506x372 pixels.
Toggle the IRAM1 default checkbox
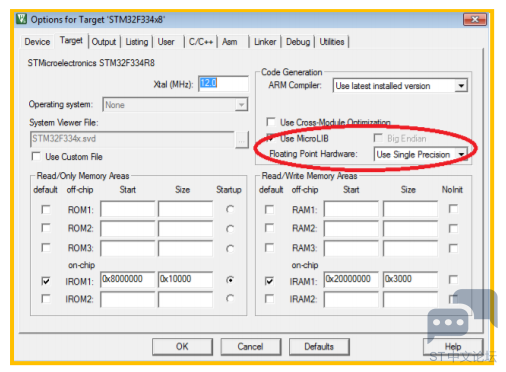269,281
